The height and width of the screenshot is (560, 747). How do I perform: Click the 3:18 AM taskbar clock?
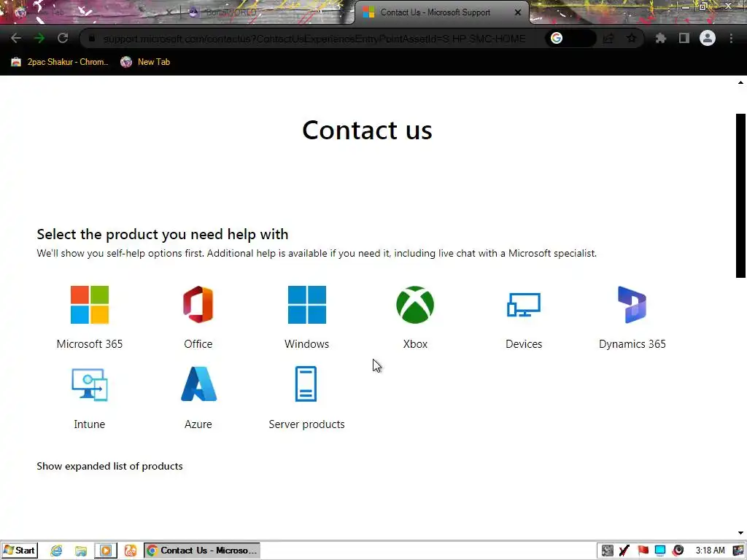710,551
